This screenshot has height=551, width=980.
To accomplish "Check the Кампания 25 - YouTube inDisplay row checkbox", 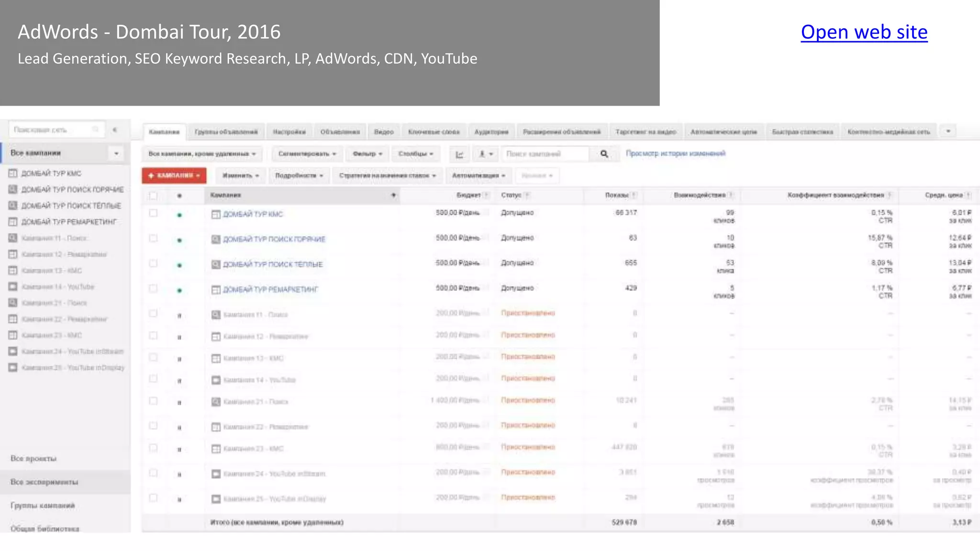I will tap(153, 498).
